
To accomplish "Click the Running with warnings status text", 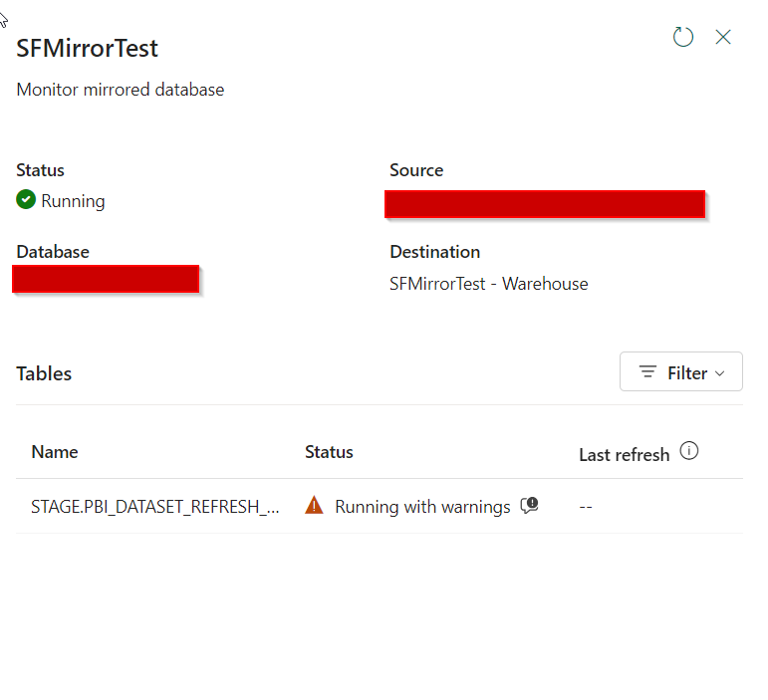I will coord(422,507).
